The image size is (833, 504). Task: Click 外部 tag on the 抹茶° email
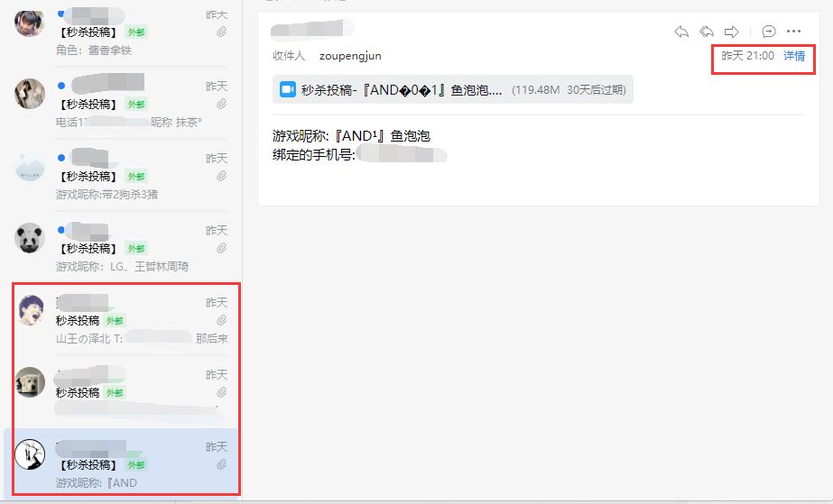[x=136, y=105]
